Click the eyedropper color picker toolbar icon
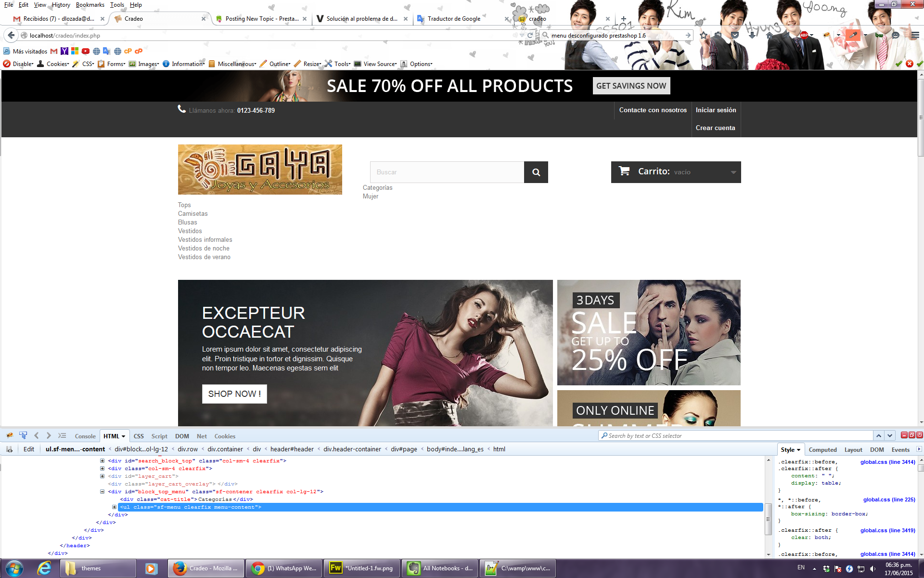The height and width of the screenshot is (578, 924). [853, 35]
